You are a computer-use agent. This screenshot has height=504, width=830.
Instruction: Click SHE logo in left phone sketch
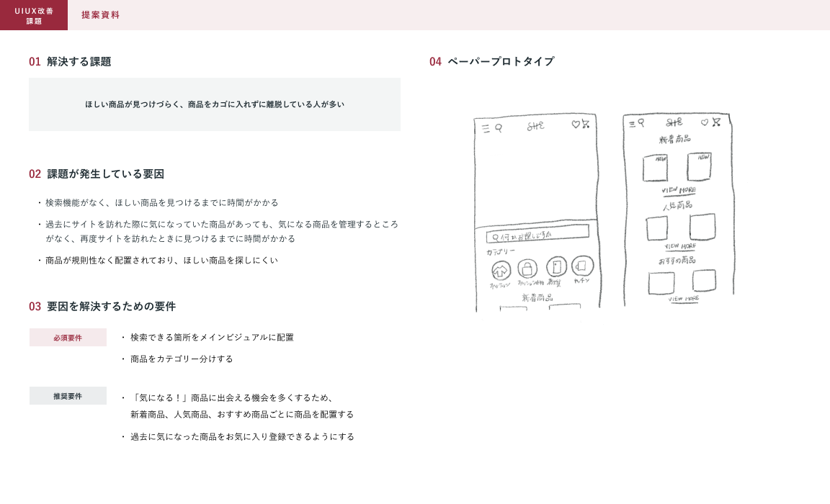tap(536, 126)
